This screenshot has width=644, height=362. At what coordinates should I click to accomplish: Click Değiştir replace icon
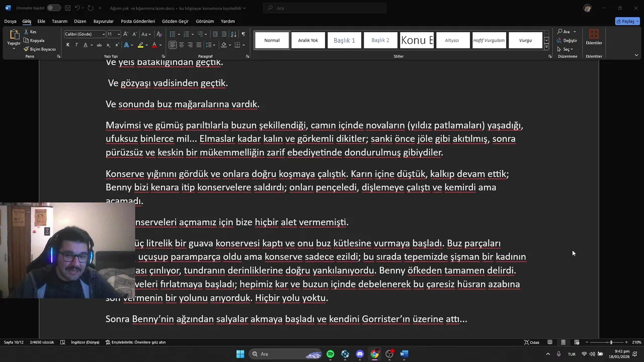pos(567,40)
